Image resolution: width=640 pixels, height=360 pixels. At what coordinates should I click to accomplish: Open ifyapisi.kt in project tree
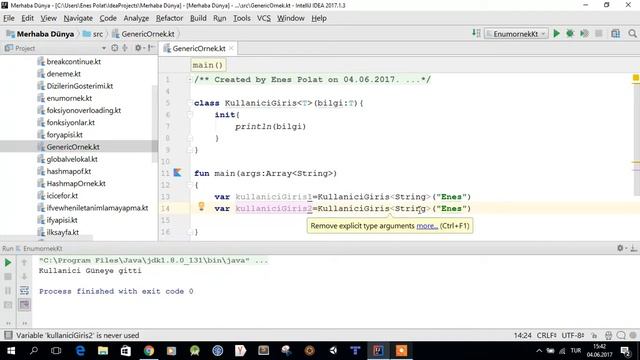pyautogui.click(x=62, y=220)
